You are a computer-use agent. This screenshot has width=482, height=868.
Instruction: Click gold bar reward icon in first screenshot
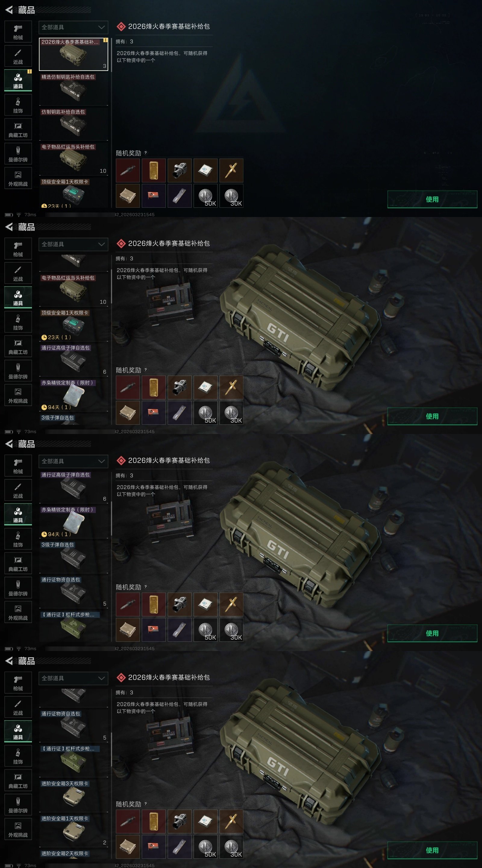[154, 171]
